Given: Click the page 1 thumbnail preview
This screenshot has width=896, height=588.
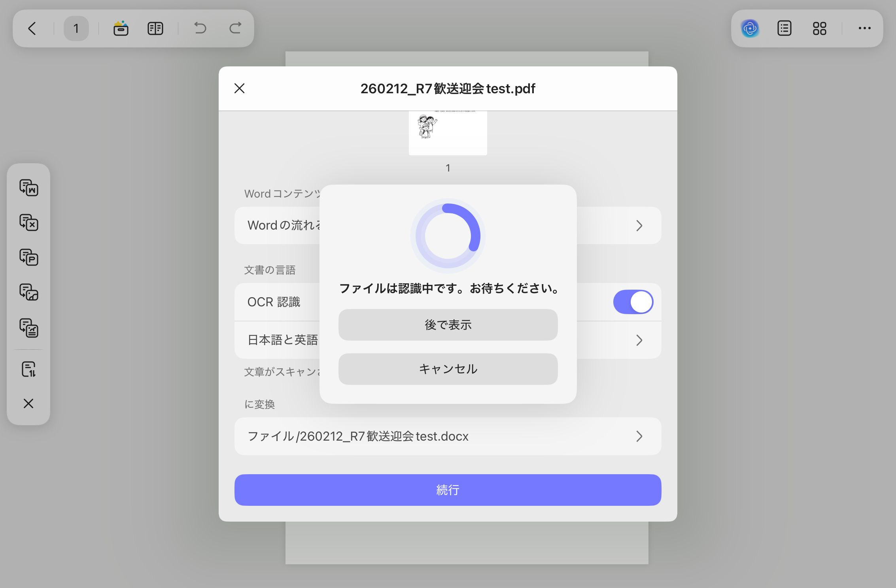Looking at the screenshot, I should [x=448, y=133].
